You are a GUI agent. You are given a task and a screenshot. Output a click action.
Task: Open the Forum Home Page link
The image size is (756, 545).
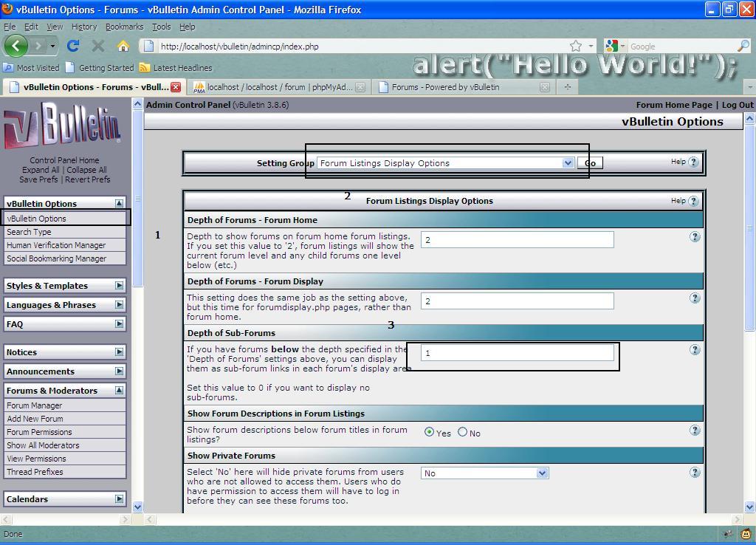click(674, 105)
